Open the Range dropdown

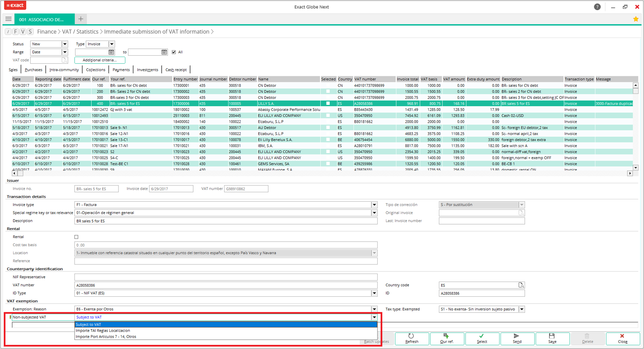click(x=65, y=52)
